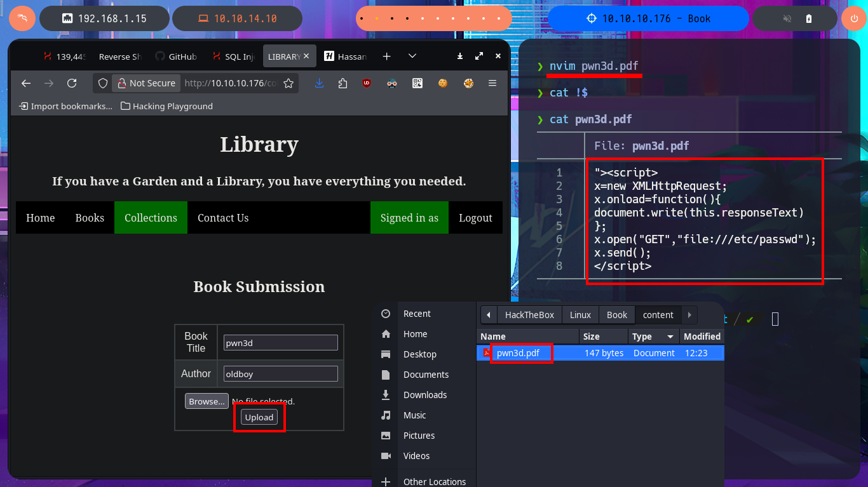Click the Not Secure lock indicator

point(145,83)
